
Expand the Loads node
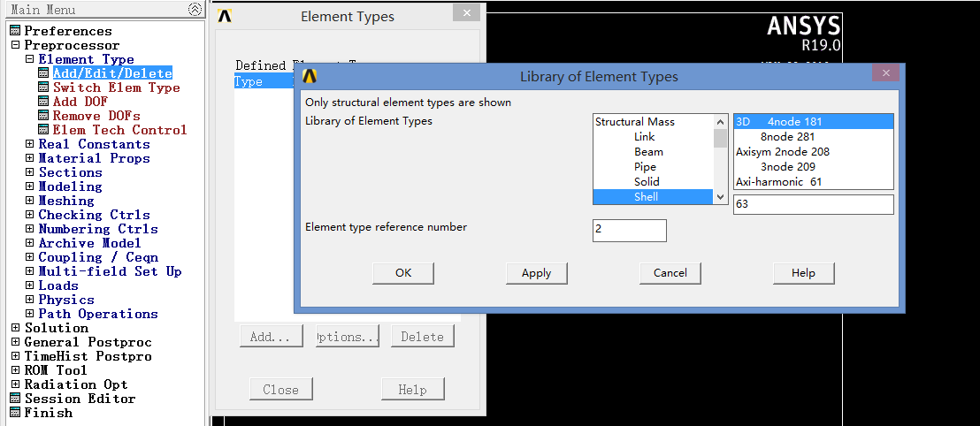coord(29,285)
